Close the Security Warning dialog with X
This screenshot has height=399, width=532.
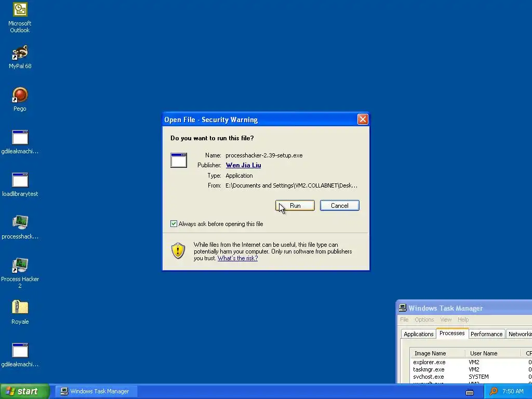tap(363, 119)
